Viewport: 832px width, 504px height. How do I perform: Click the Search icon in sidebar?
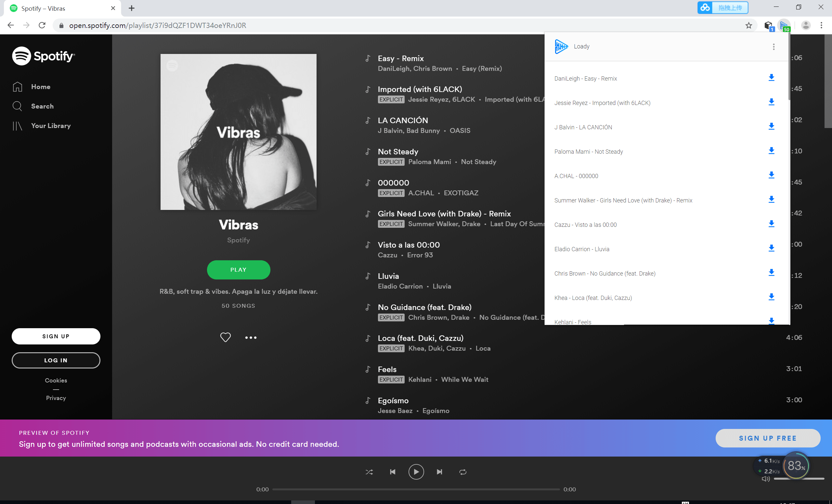pyautogui.click(x=17, y=106)
